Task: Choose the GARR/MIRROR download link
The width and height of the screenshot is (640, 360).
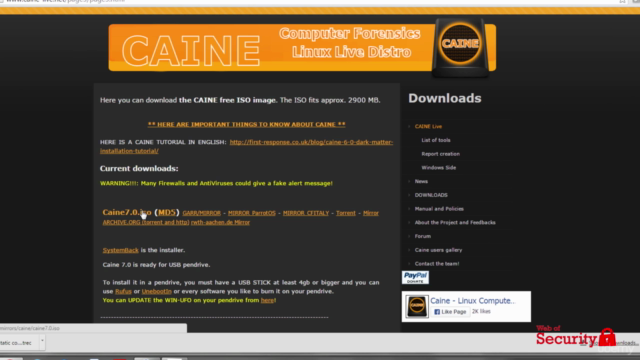Action: (x=202, y=213)
